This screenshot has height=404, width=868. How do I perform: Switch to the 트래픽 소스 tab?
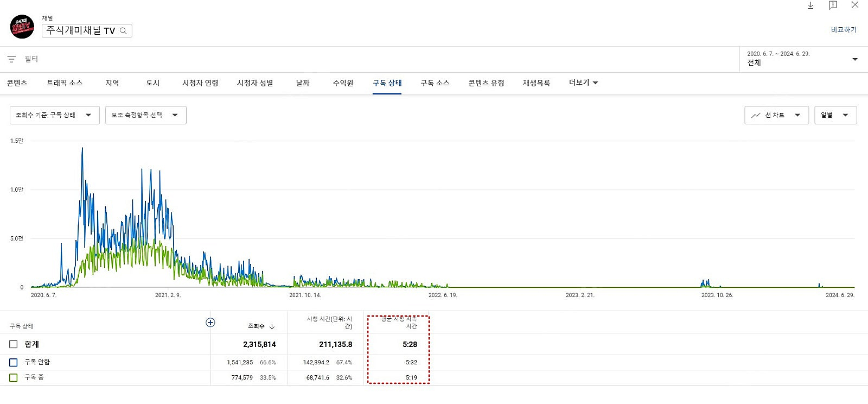65,83
